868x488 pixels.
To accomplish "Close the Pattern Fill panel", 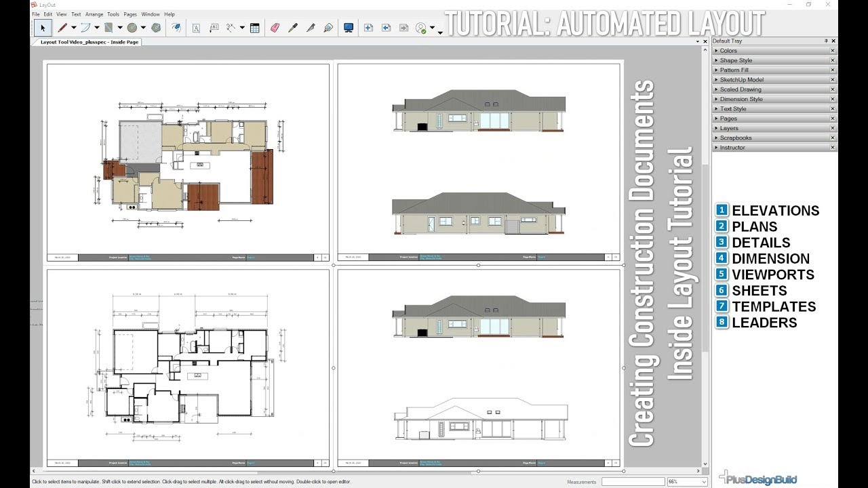I will click(x=833, y=70).
